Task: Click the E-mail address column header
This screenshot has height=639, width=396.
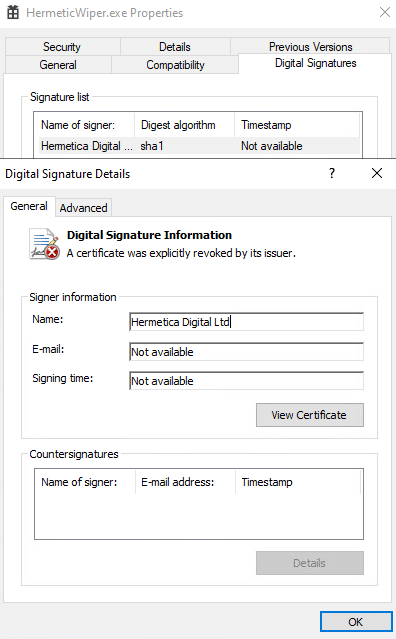Action: (x=185, y=482)
